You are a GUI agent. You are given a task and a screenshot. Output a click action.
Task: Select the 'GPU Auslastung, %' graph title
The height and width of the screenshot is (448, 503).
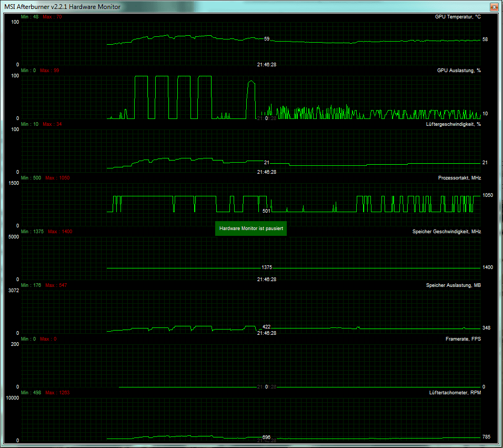[459, 71]
